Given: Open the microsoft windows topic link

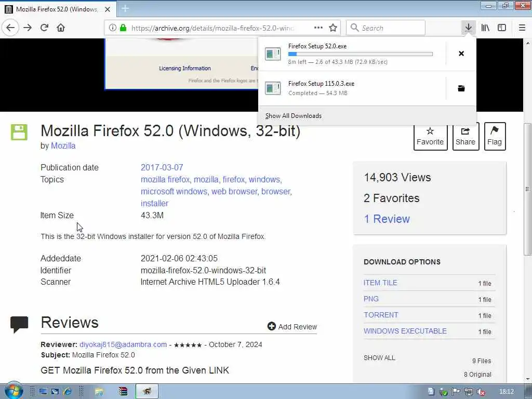Looking at the screenshot, I should [x=174, y=191].
